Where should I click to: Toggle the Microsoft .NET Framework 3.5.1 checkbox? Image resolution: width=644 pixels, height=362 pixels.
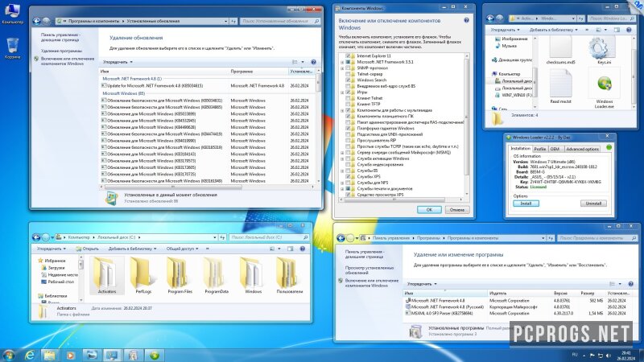(x=348, y=62)
